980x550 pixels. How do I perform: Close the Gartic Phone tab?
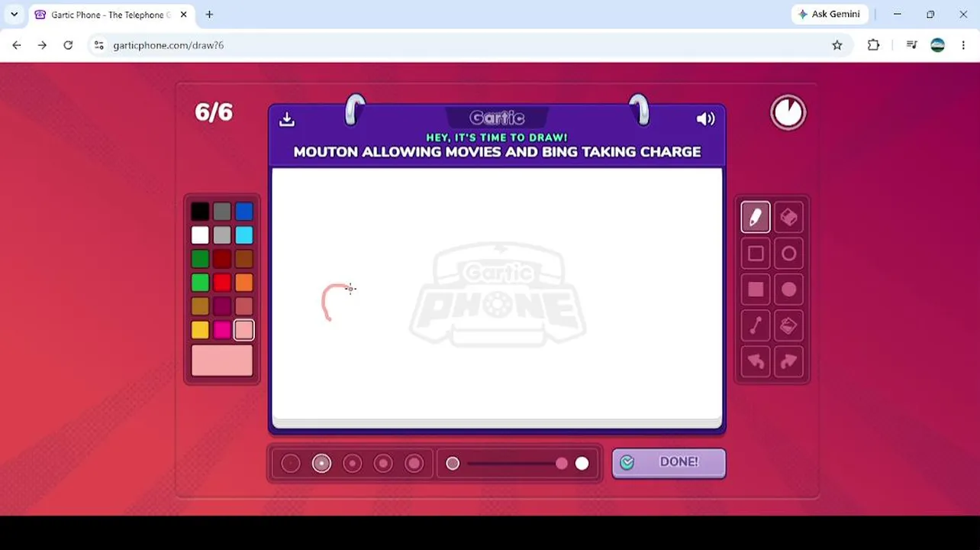pyautogui.click(x=183, y=15)
